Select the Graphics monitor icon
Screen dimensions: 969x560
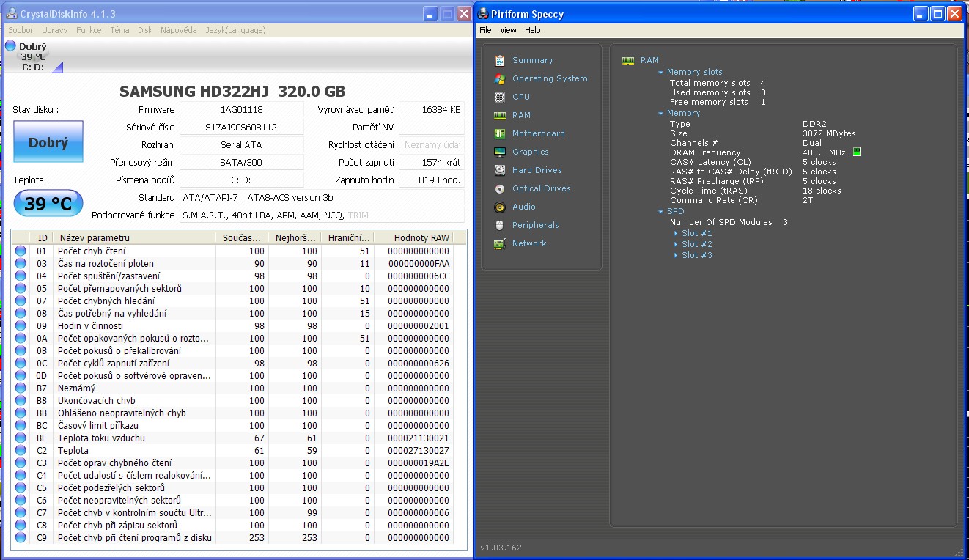(500, 152)
